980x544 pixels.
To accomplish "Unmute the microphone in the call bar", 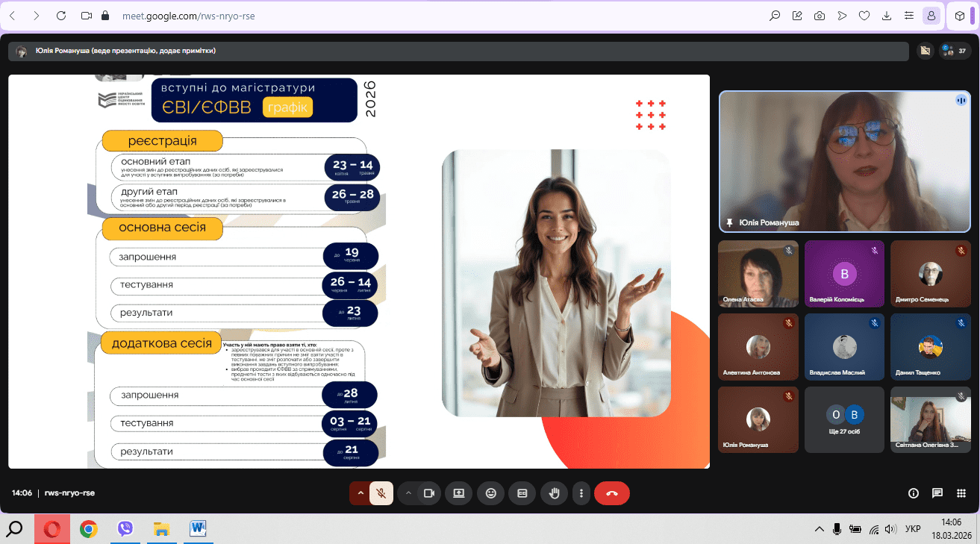I will pyautogui.click(x=381, y=493).
